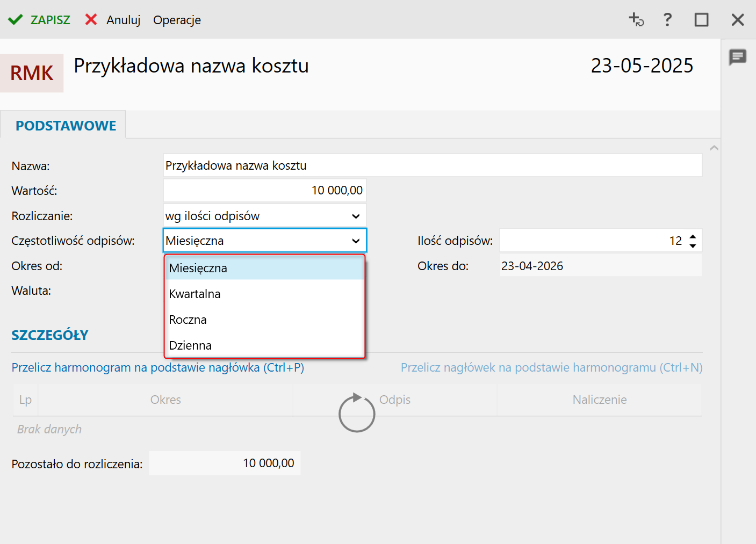Image resolution: width=756 pixels, height=544 pixels.
Task: Click the Pozostało do rozliczenia value field
Action: (x=225, y=463)
